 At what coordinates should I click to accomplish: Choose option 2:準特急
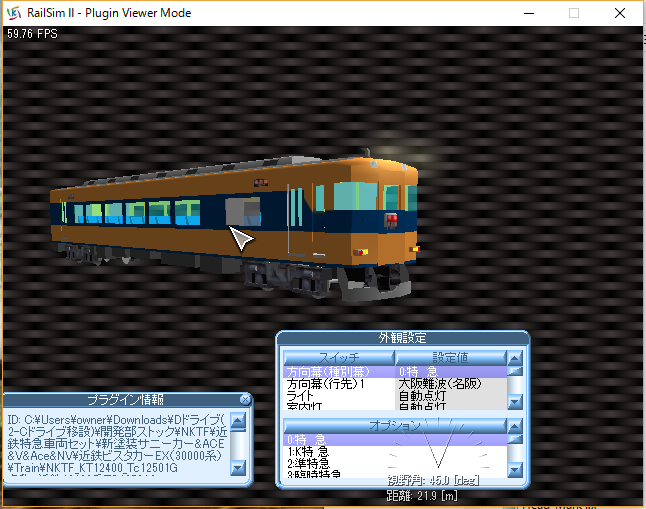pos(395,463)
